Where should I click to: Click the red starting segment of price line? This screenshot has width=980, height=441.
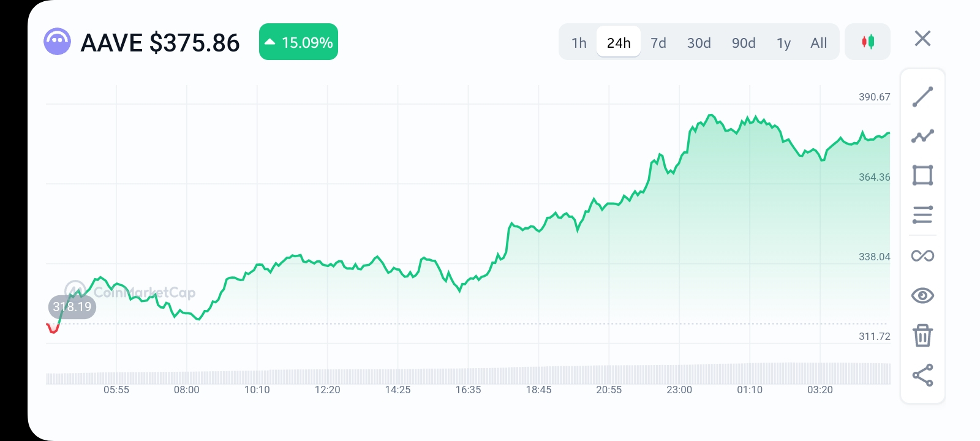53,329
